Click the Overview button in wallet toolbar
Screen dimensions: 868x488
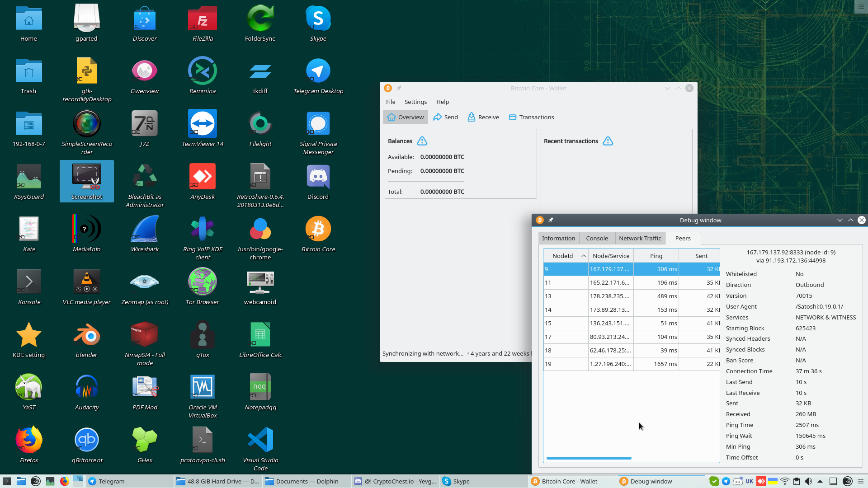pos(406,117)
